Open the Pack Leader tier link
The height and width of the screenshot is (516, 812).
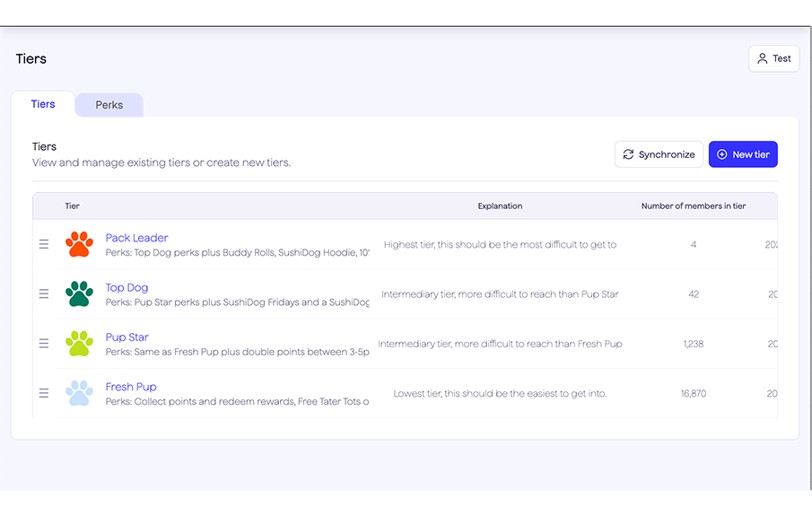[x=136, y=238]
